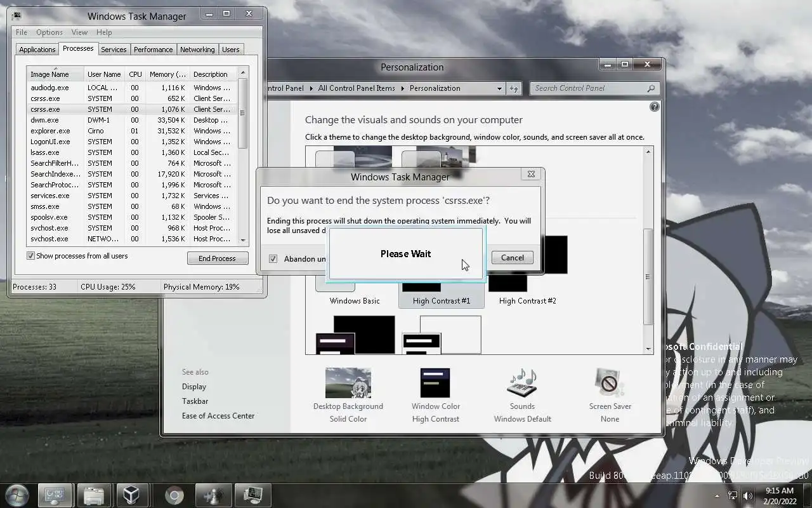Select the dwm.exe process row

(132, 120)
